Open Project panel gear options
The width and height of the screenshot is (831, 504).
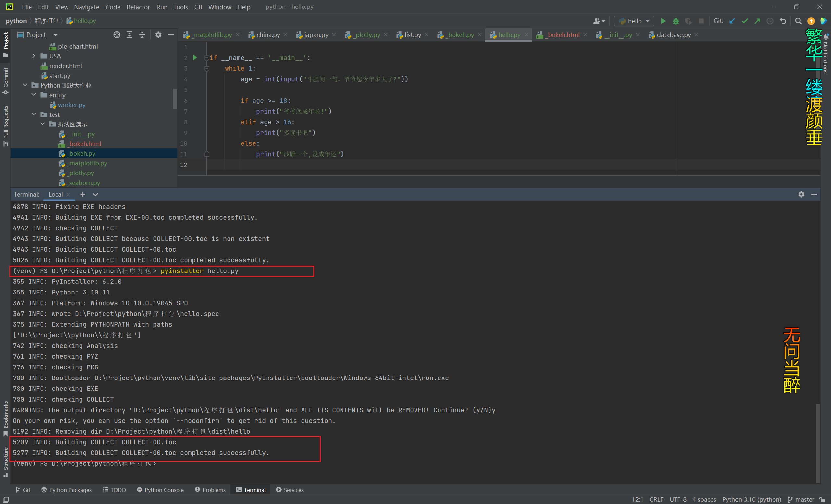coord(158,35)
